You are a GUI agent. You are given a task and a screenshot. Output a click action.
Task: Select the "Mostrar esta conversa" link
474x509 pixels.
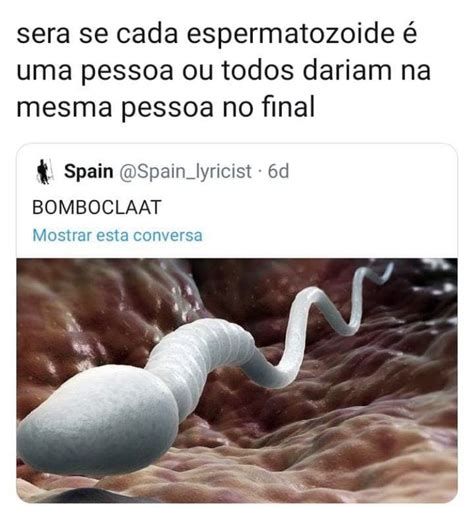(x=117, y=235)
